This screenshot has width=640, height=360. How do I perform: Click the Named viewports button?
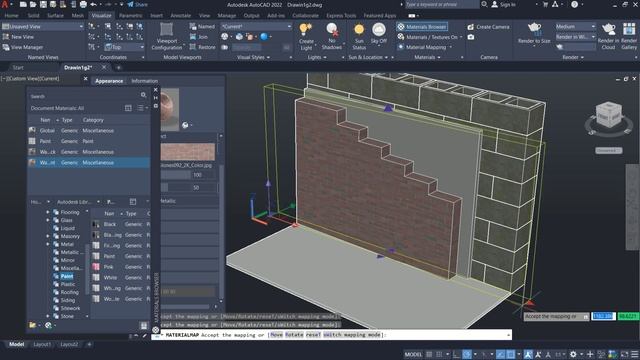[202, 27]
